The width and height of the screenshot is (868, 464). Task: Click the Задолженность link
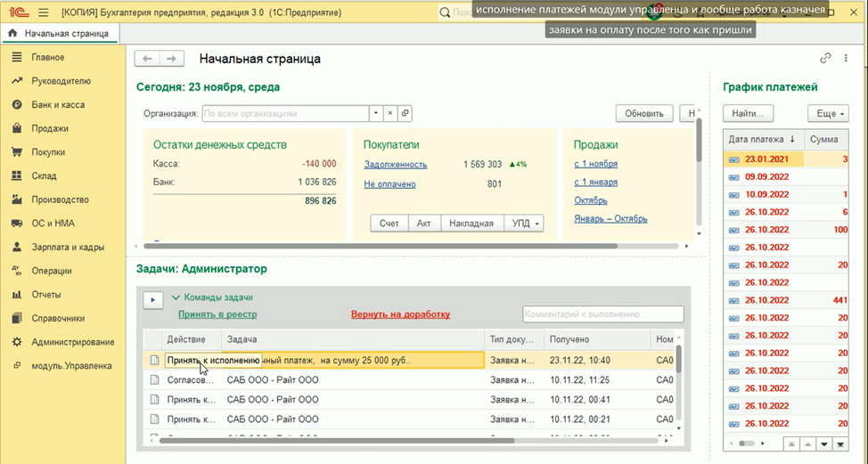[396, 165]
